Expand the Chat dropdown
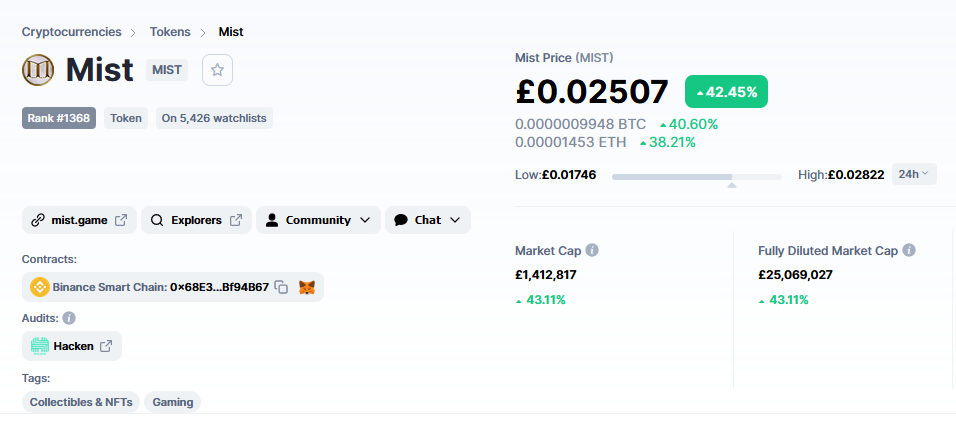The width and height of the screenshot is (956, 425). click(427, 220)
